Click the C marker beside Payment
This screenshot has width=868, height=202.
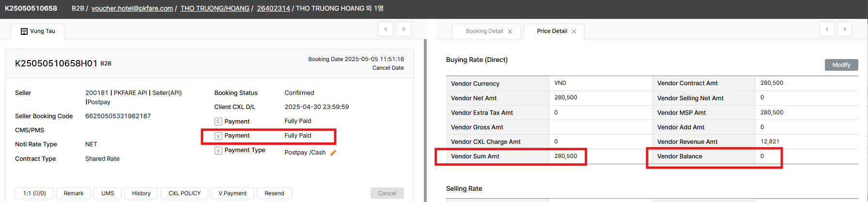(218, 122)
